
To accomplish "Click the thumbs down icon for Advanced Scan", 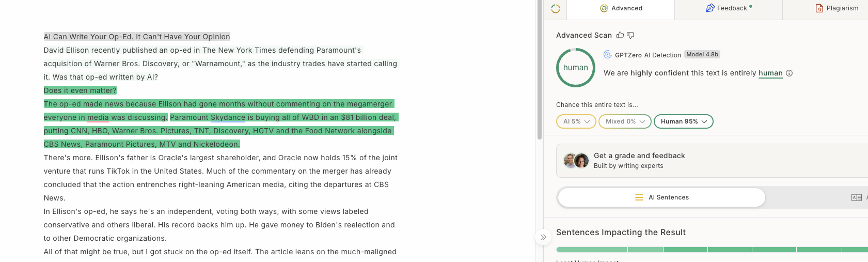I will (x=630, y=36).
